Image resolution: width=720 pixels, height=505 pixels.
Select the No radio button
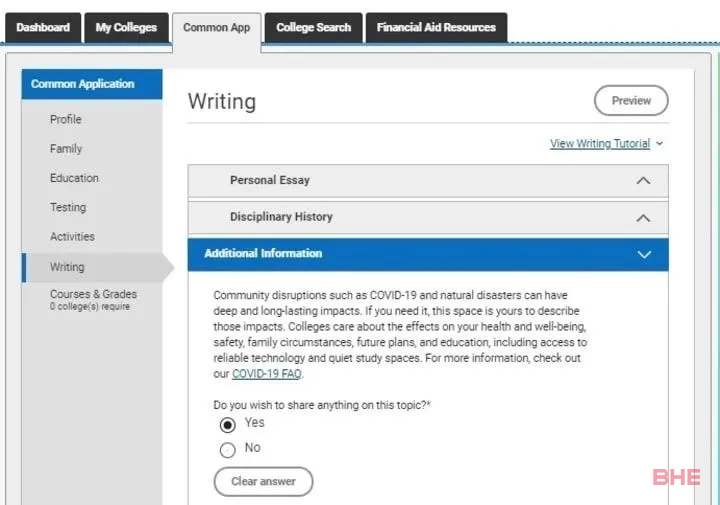point(227,450)
